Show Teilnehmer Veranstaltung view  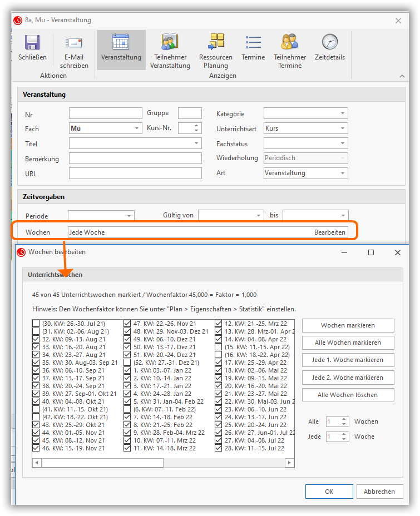pyautogui.click(x=170, y=43)
